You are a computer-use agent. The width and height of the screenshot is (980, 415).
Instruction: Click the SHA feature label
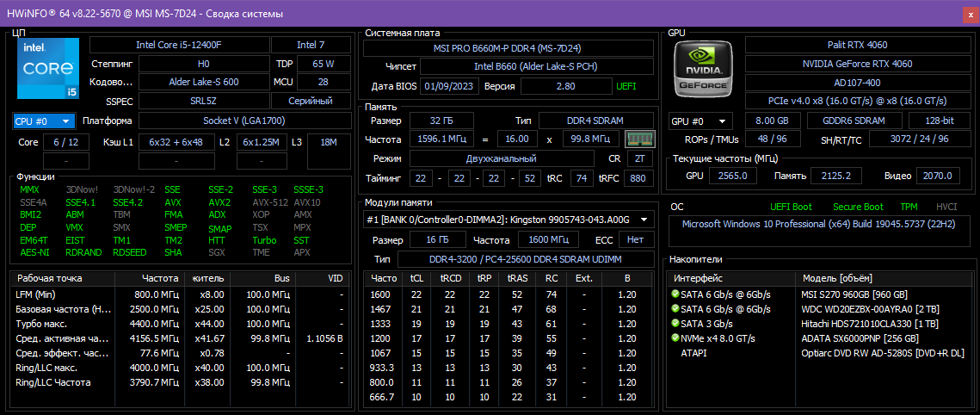173,252
